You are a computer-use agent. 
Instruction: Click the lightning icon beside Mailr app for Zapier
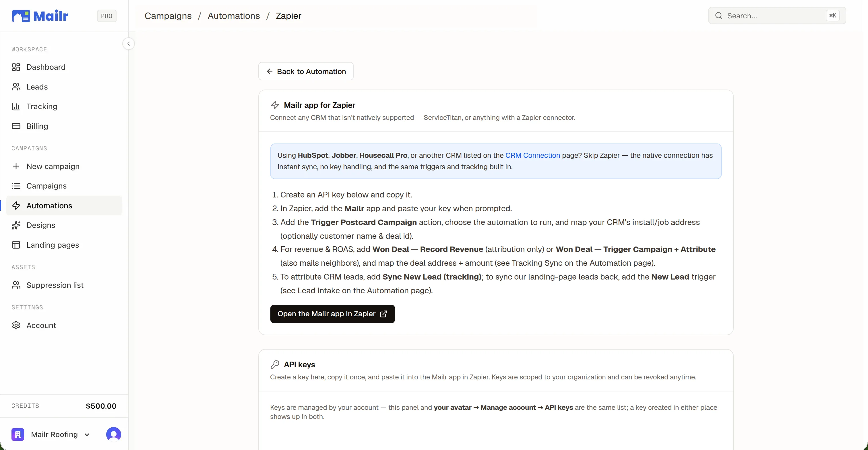coord(275,105)
